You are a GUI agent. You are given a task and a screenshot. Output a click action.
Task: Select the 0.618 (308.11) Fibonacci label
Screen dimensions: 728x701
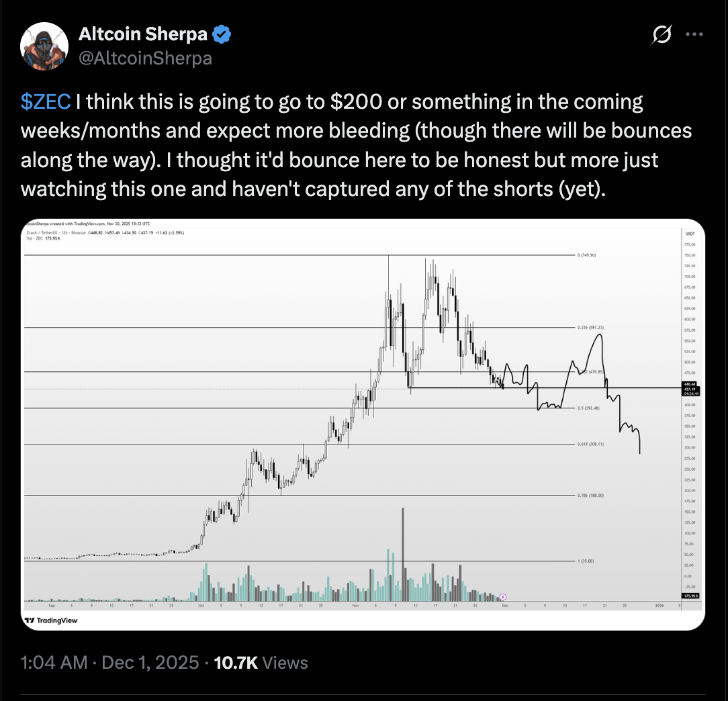point(590,444)
